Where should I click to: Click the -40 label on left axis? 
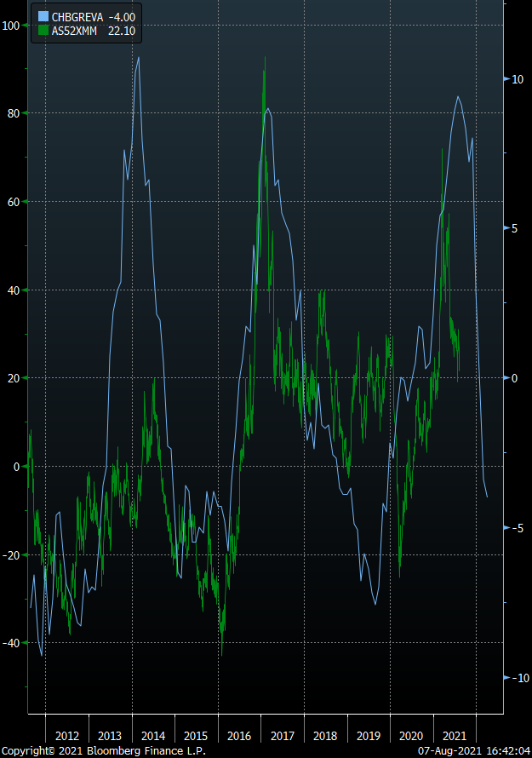[x=10, y=643]
